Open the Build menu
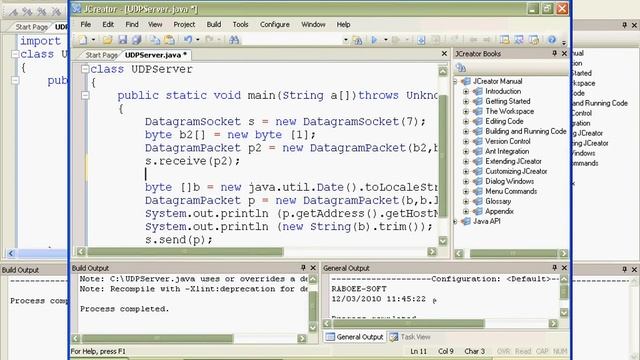Screen dimensions: 640x360 213,24
